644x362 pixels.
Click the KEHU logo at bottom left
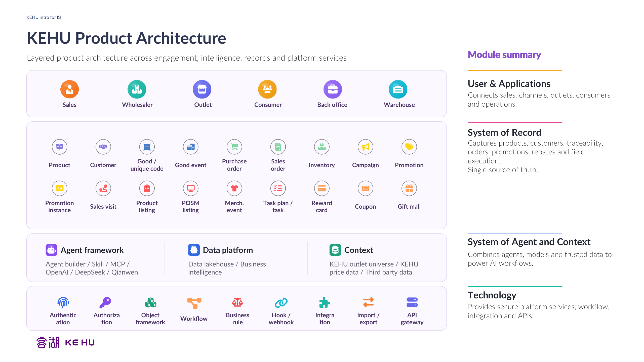point(65,342)
